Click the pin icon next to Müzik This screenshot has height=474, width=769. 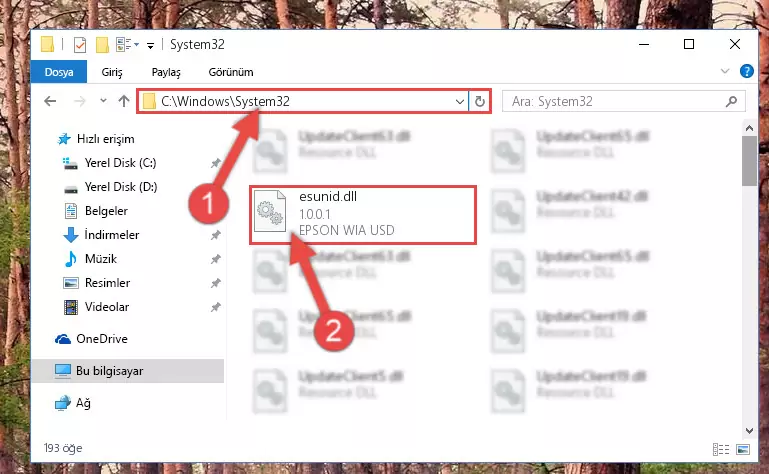point(215,260)
